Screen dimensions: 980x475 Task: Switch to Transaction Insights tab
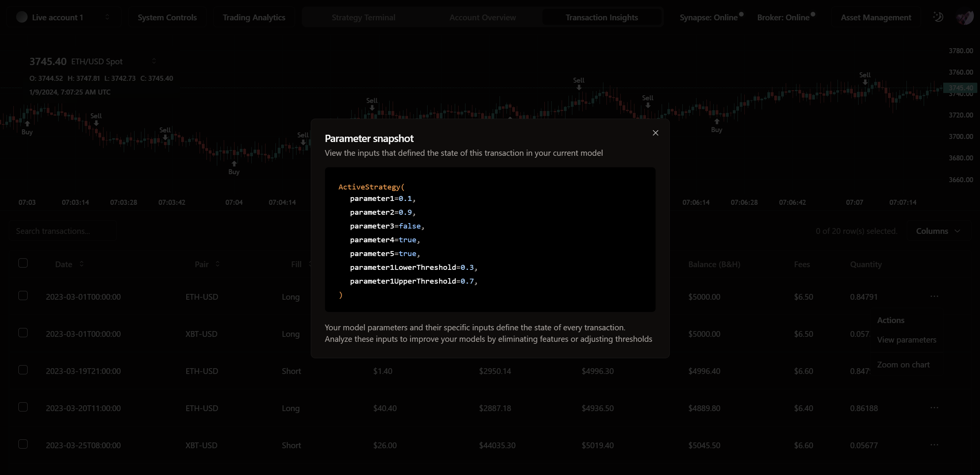tap(601, 17)
